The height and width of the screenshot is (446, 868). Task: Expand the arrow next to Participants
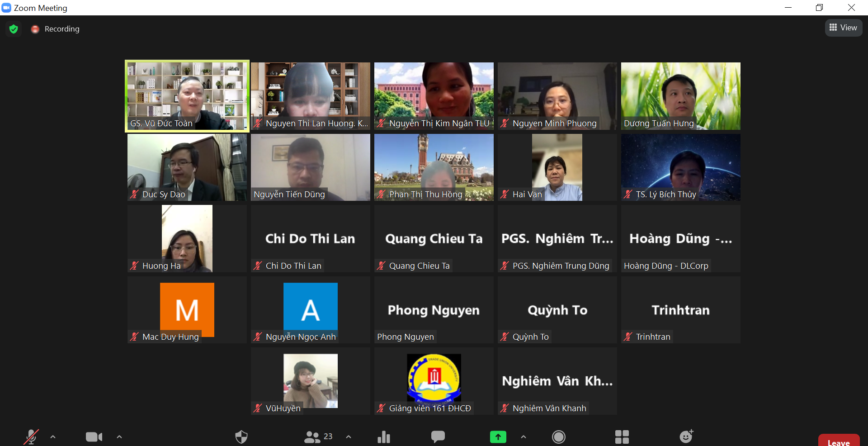(349, 437)
